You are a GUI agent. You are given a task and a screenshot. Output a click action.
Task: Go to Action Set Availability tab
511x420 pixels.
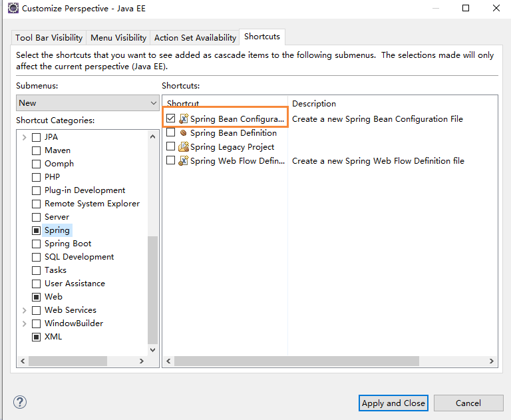195,37
